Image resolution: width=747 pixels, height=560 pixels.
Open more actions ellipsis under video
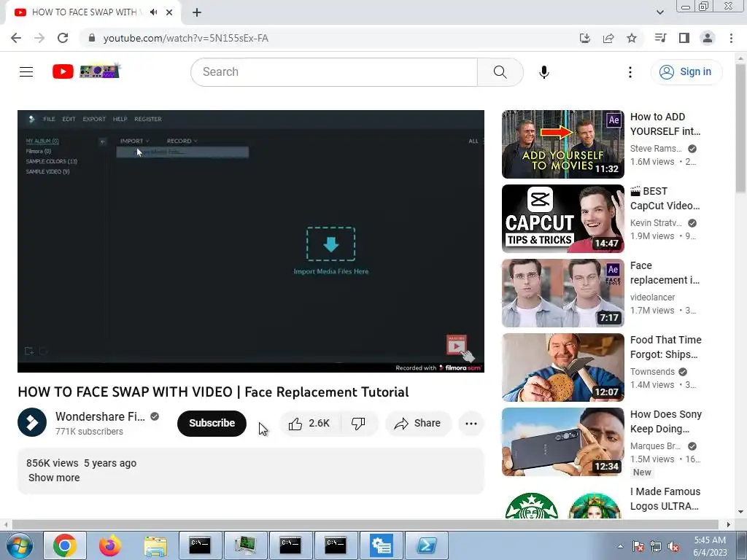click(x=471, y=423)
